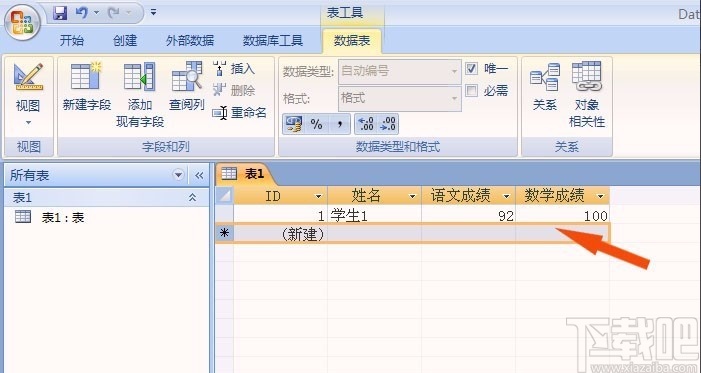Apply percent format

tap(316, 124)
